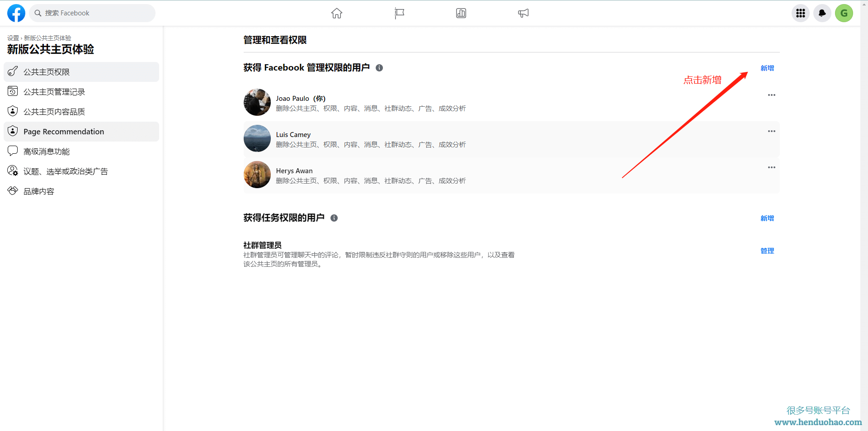Screen dimensions: 868x431
Task: Click the name Joao Paulo (你)
Action: (301, 99)
